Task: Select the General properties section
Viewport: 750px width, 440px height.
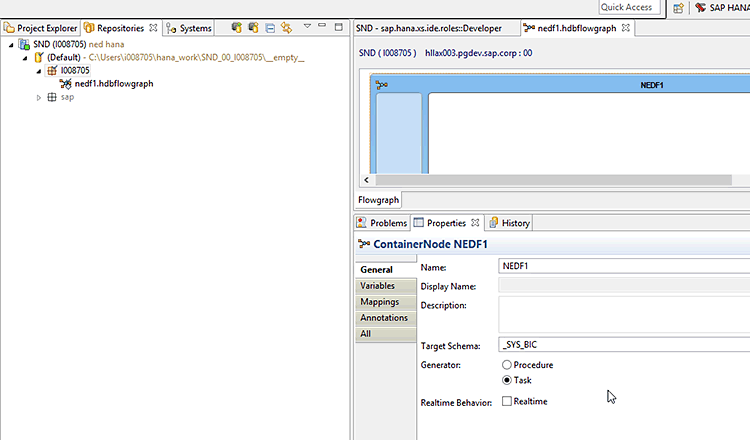Action: click(x=386, y=270)
